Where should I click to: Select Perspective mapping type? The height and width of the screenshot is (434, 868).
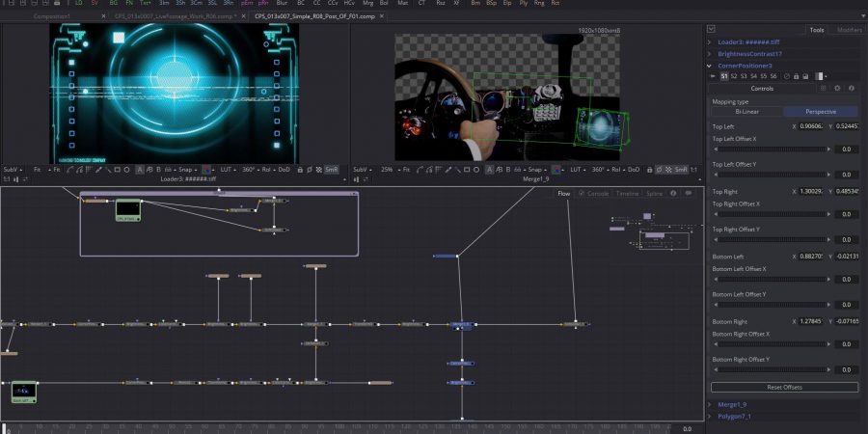pyautogui.click(x=820, y=111)
